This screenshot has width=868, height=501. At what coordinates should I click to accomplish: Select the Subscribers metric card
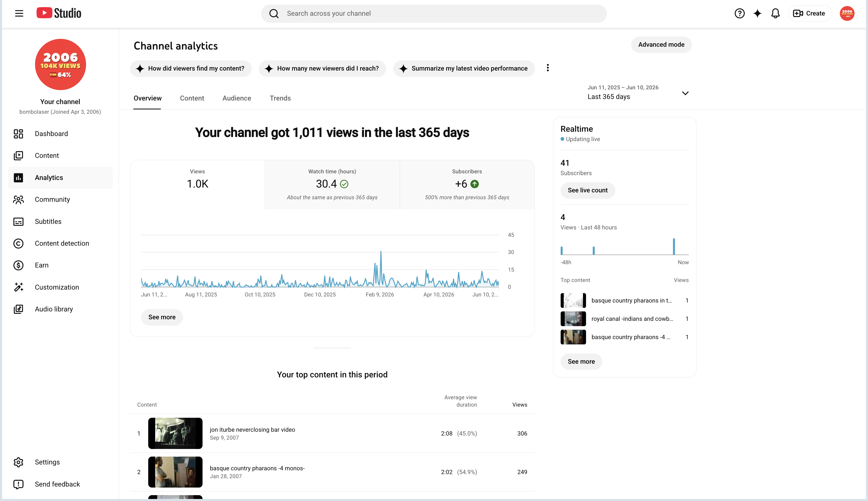point(467,185)
